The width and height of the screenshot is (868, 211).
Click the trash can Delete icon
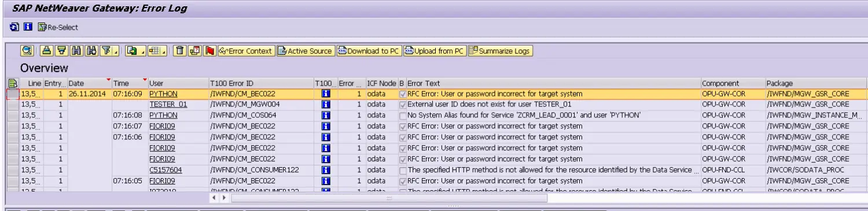tap(180, 51)
